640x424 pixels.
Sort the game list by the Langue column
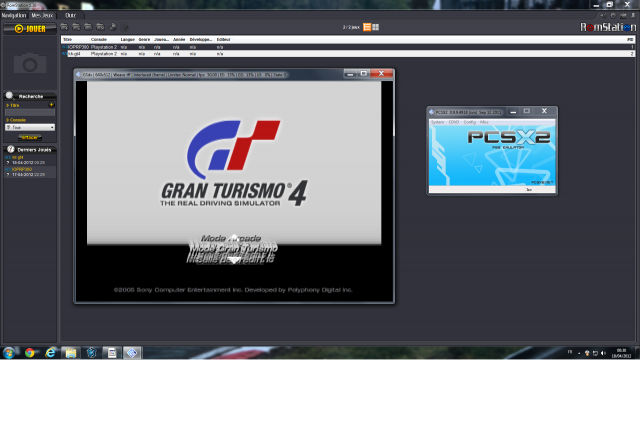[128, 40]
